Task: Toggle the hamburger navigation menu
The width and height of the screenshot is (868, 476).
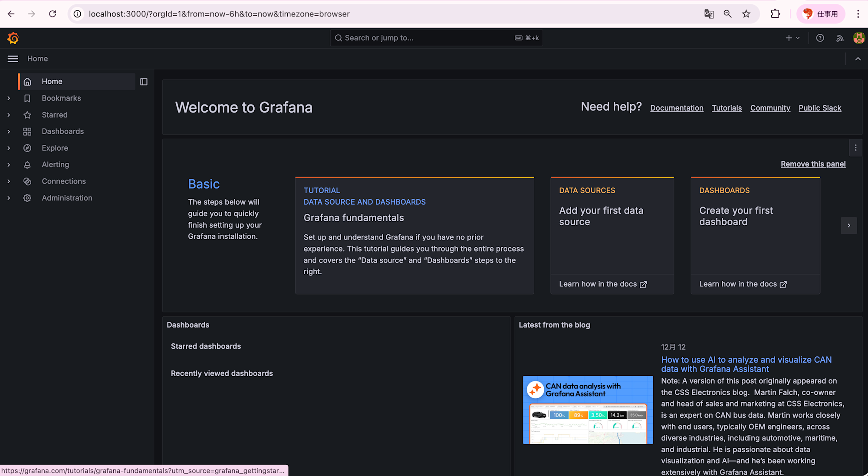Action: (x=13, y=59)
